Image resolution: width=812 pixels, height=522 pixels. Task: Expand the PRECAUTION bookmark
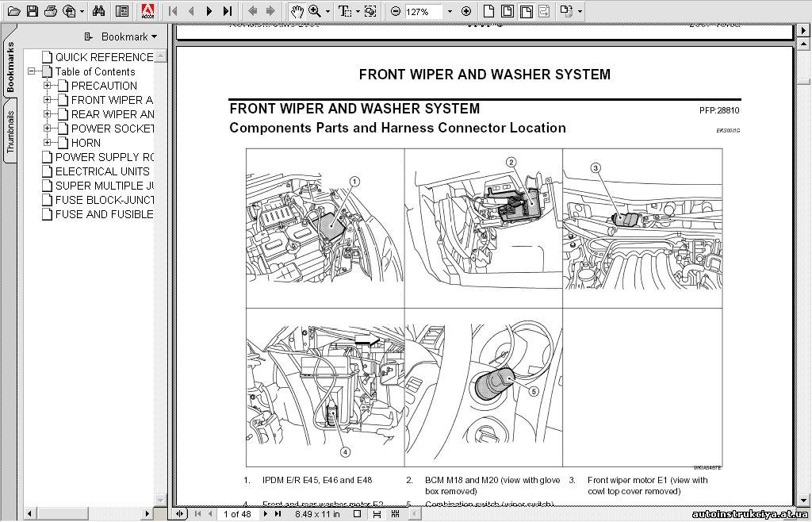tap(48, 86)
